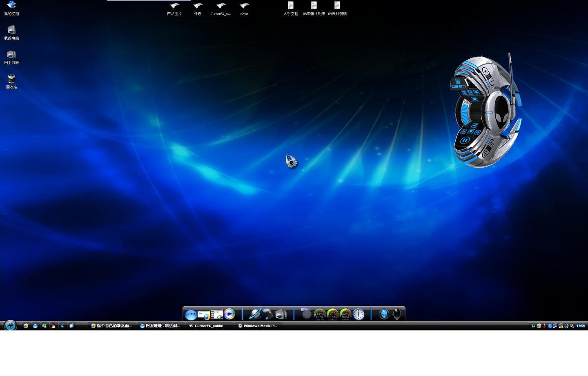Click the black alien head dock icon

point(397,314)
